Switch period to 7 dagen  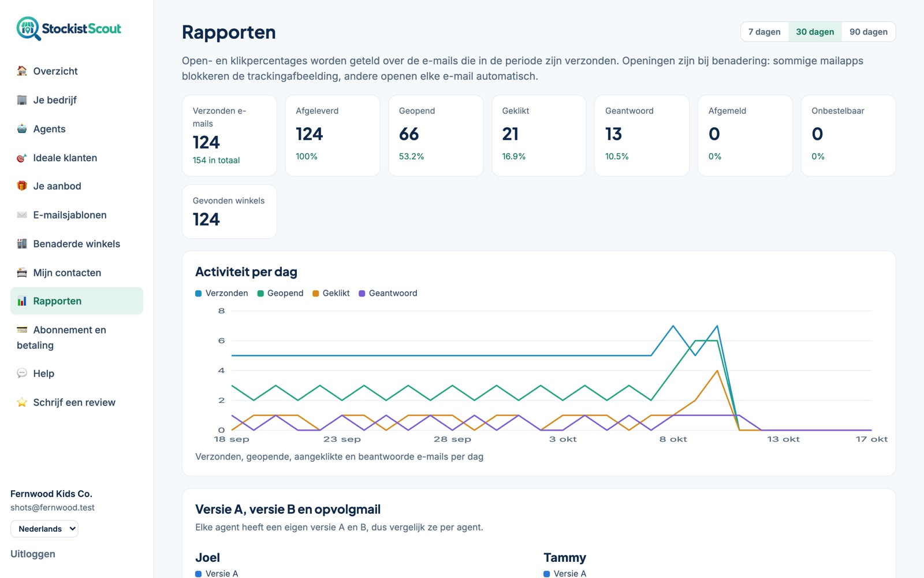pos(764,32)
